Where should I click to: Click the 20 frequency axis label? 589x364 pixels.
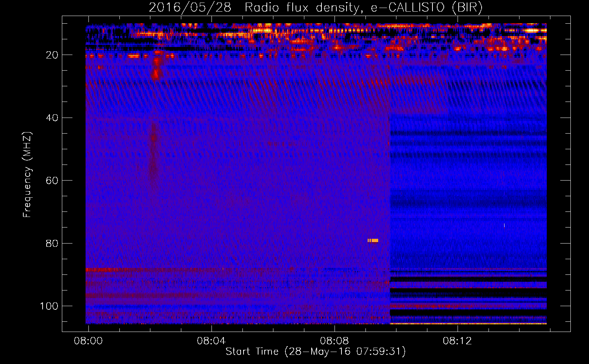click(52, 55)
